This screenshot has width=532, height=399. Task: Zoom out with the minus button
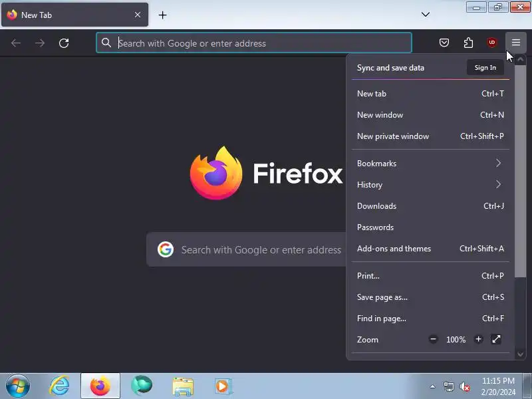click(x=434, y=339)
